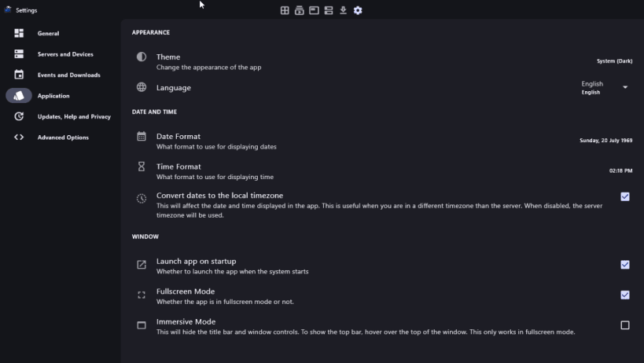644x363 pixels.
Task: Expand the Language dropdown arrow
Action: [x=626, y=87]
